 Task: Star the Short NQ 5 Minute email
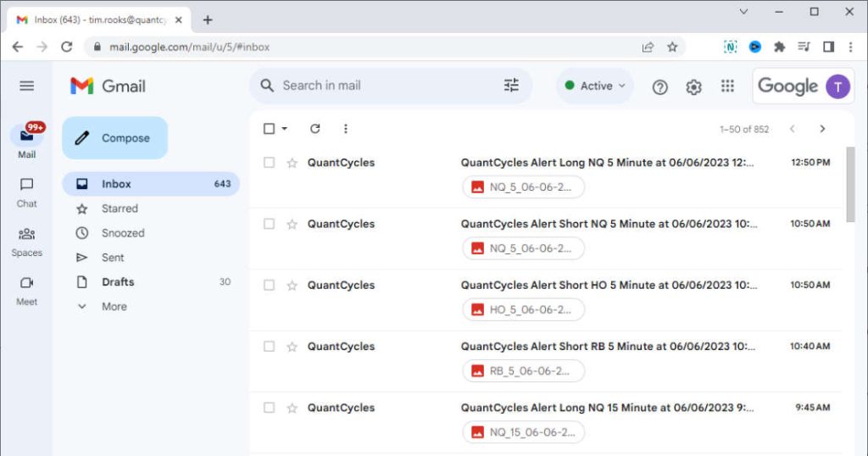click(292, 224)
